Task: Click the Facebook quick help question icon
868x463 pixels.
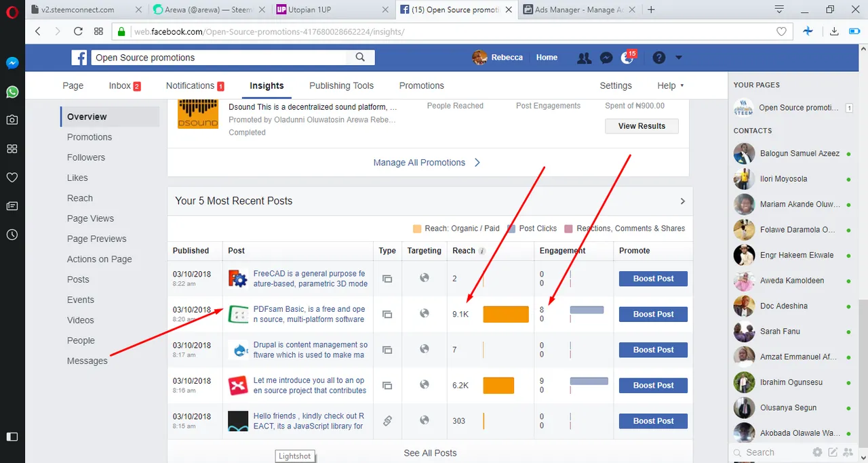Action: click(x=658, y=58)
